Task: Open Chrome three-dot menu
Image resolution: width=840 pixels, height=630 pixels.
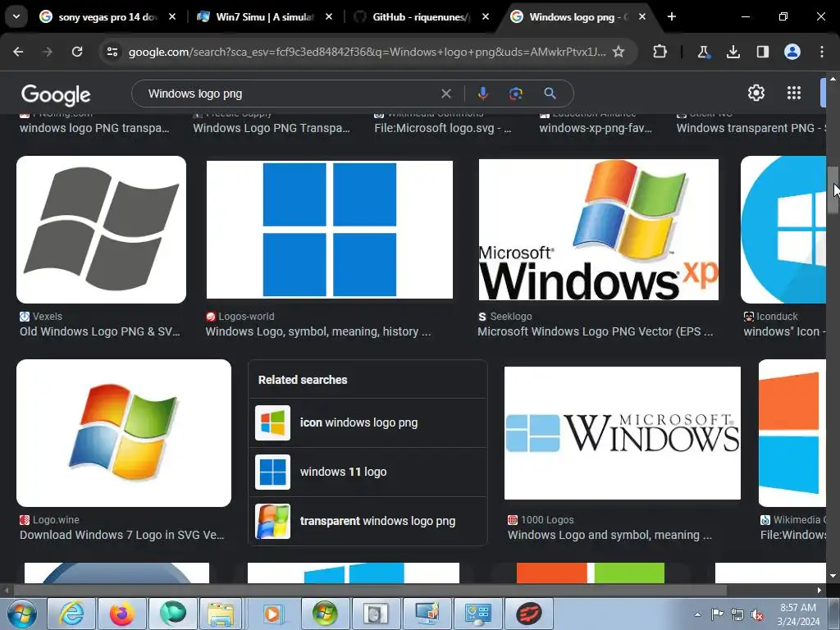Action: (x=822, y=52)
